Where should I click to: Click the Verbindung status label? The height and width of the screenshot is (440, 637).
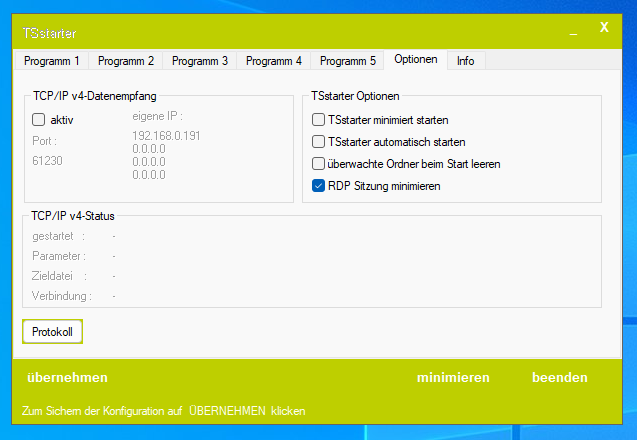tap(62, 296)
